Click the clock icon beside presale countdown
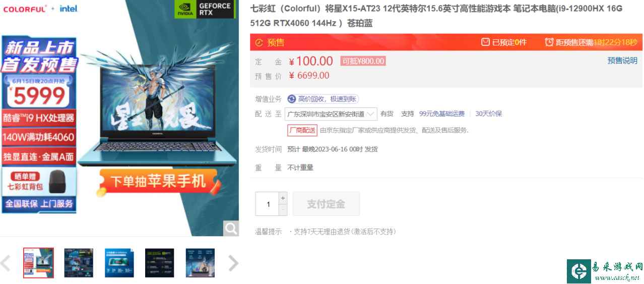This screenshot has height=284, width=644. click(549, 42)
